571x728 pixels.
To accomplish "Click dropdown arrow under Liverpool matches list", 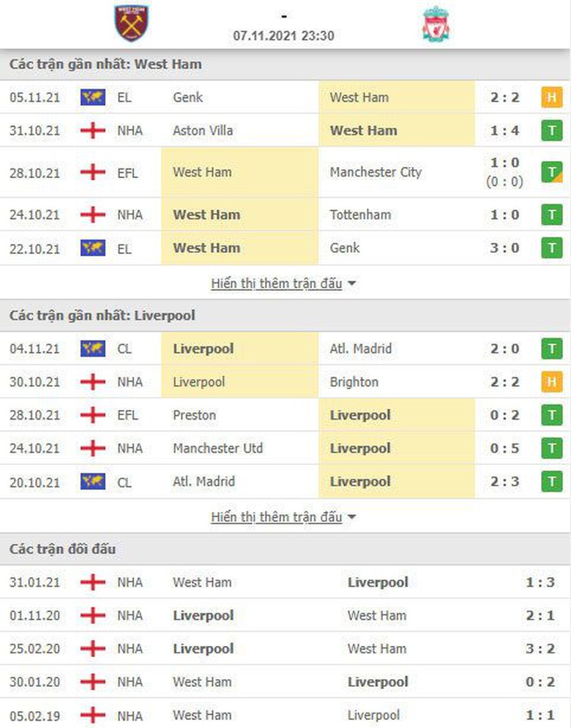I will click(351, 517).
